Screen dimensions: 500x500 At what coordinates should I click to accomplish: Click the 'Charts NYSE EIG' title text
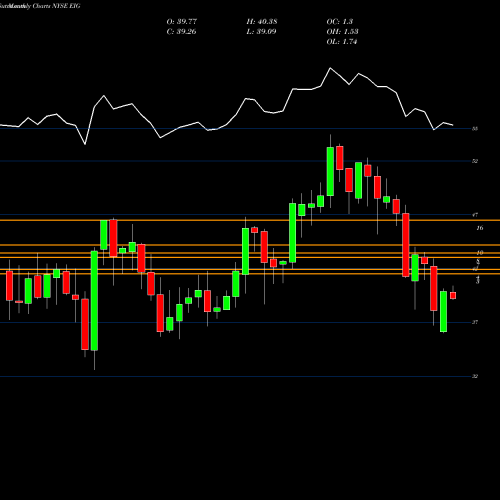pyautogui.click(x=56, y=6)
